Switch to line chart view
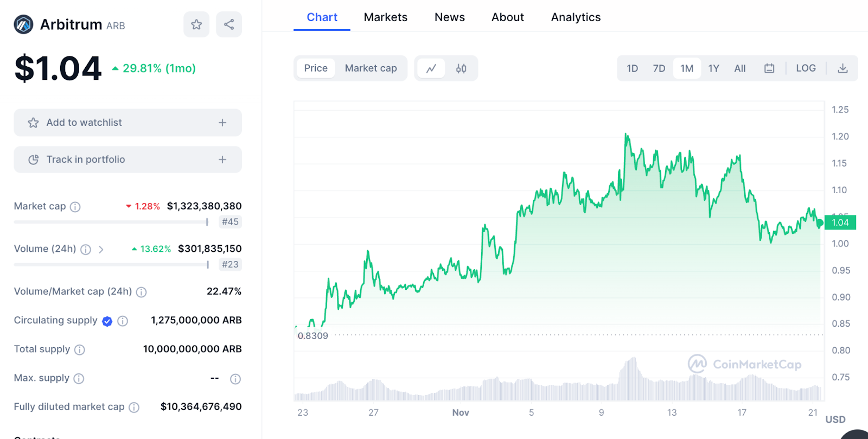 [431, 68]
